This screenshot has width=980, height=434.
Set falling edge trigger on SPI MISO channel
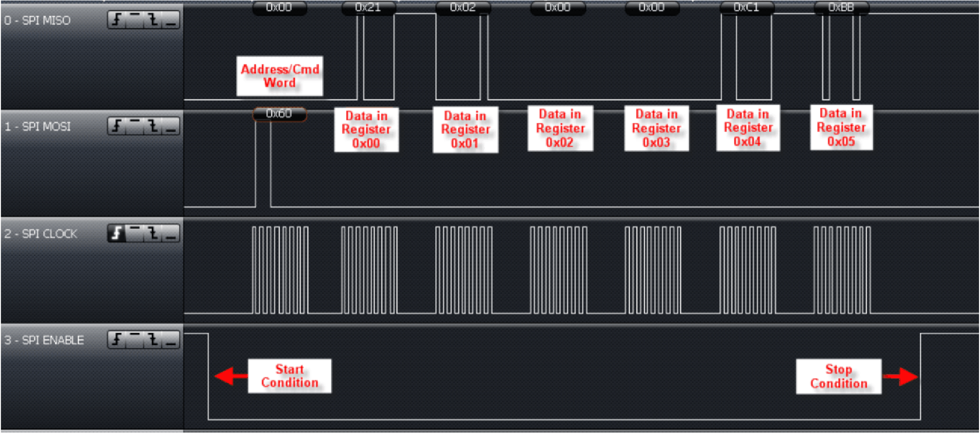coord(153,20)
